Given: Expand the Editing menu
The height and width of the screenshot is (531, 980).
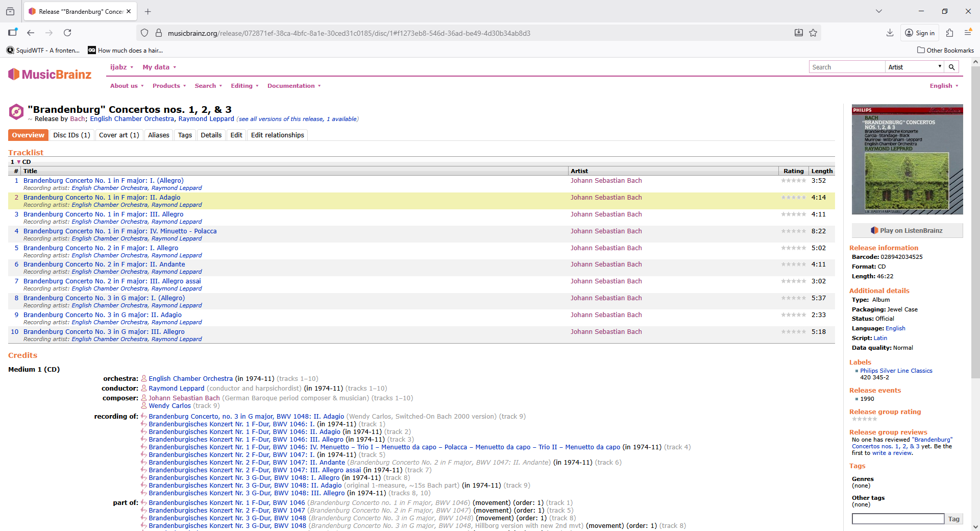Looking at the screenshot, I should [x=244, y=86].
